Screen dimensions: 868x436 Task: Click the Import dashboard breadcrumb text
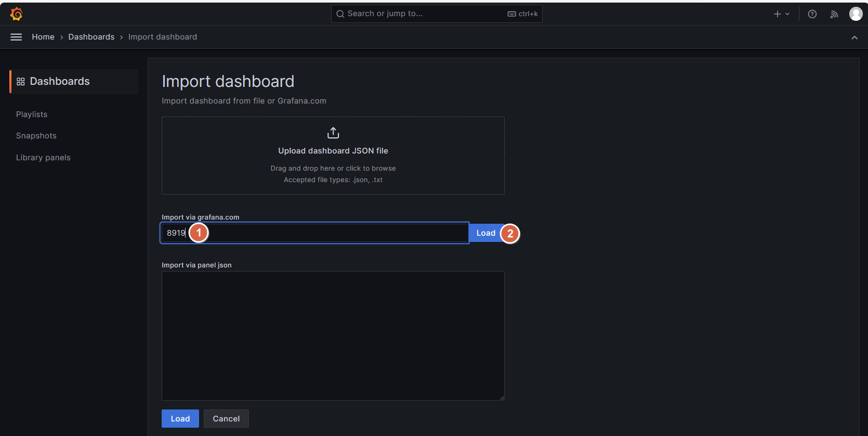[x=163, y=37]
